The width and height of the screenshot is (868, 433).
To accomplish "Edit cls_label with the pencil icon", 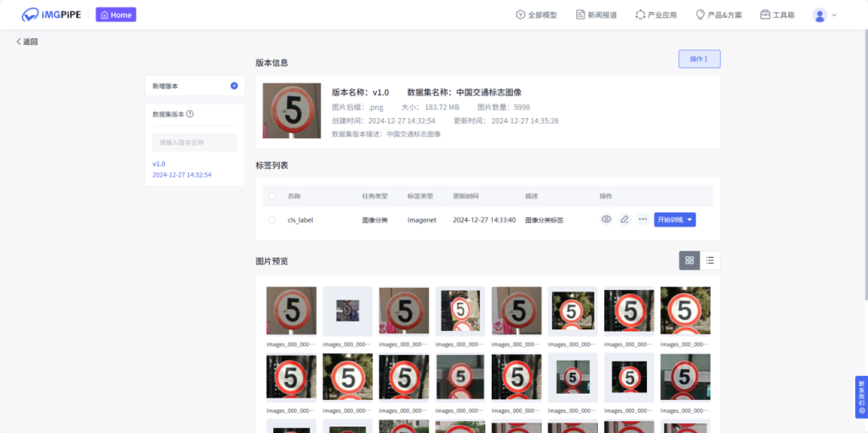I will [624, 219].
